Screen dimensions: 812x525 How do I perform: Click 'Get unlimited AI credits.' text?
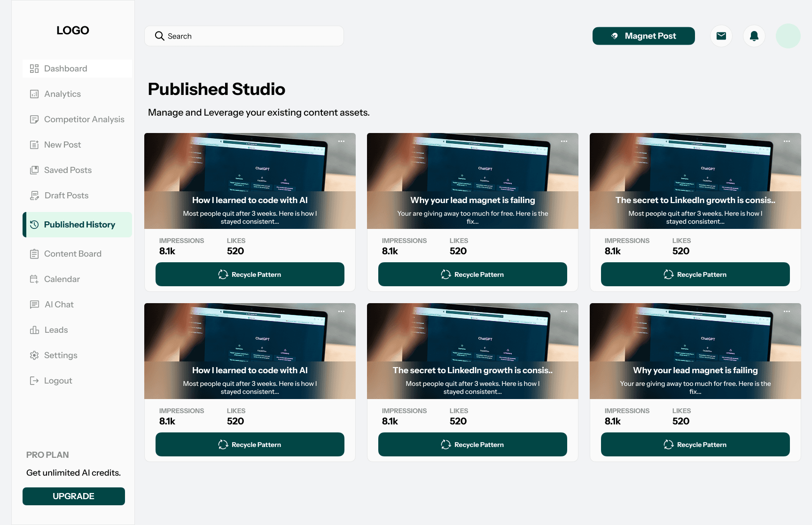(74, 473)
